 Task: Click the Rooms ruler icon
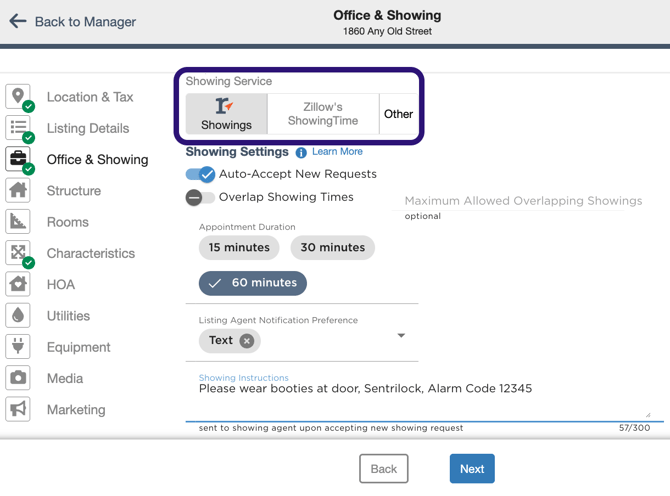pyautogui.click(x=18, y=221)
